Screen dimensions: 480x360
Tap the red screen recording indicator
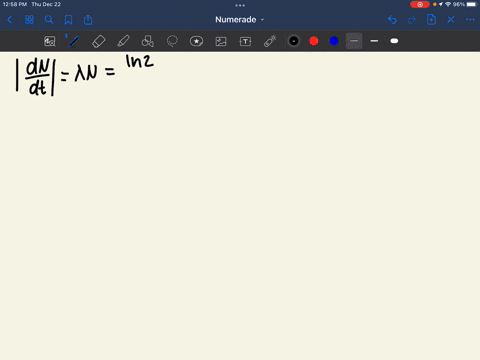pos(420,4)
